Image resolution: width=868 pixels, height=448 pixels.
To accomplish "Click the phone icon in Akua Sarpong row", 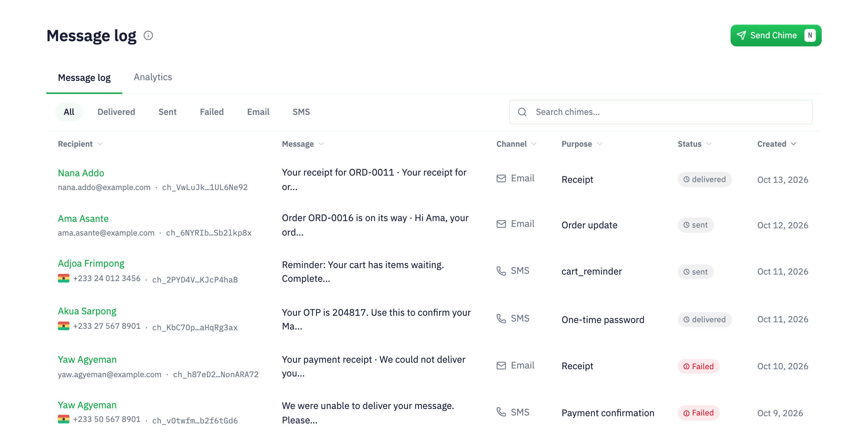I will (x=501, y=319).
